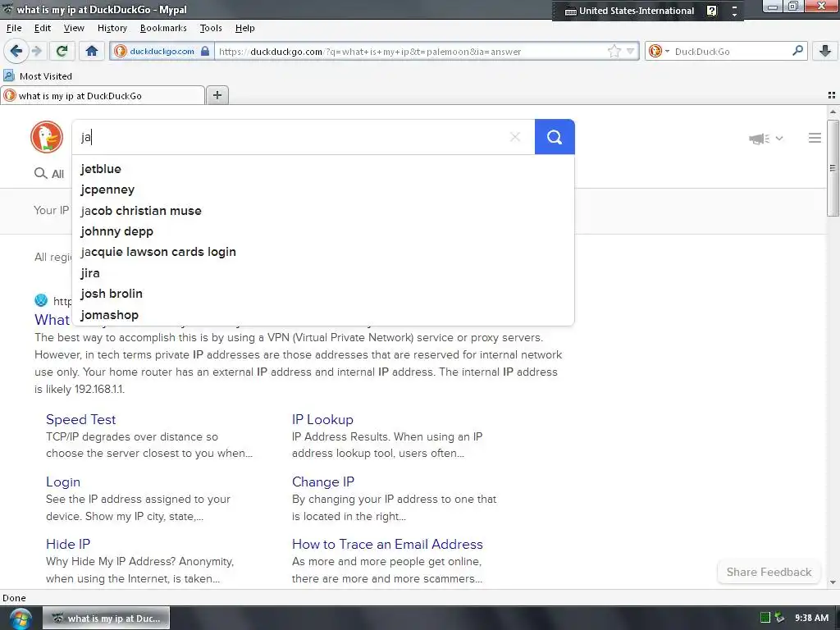Image resolution: width=840 pixels, height=630 pixels.
Task: Open the File menu
Action: coord(14,28)
